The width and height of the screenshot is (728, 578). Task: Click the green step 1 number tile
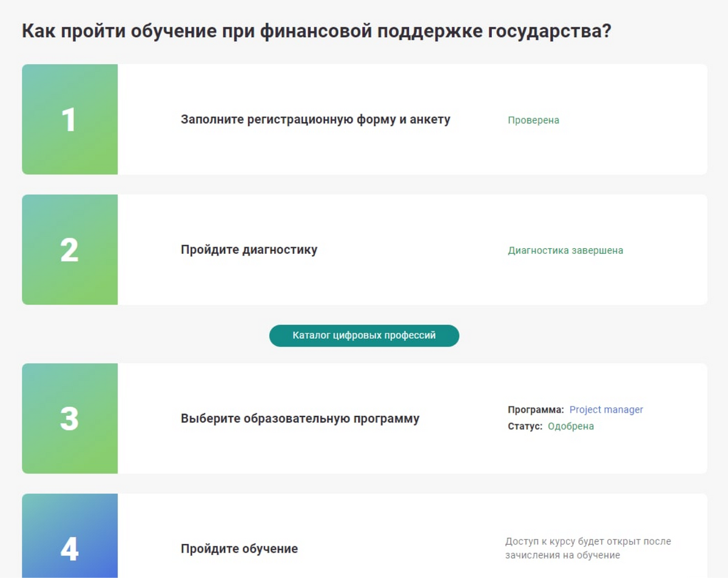70,120
